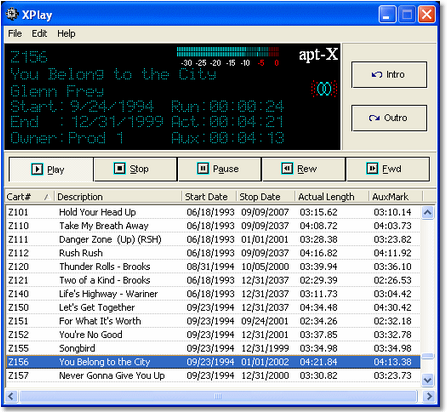Image resolution: width=447 pixels, height=414 pixels.
Task: Click the horizontal scrollbar thumb
Action: pyautogui.click(x=218, y=396)
